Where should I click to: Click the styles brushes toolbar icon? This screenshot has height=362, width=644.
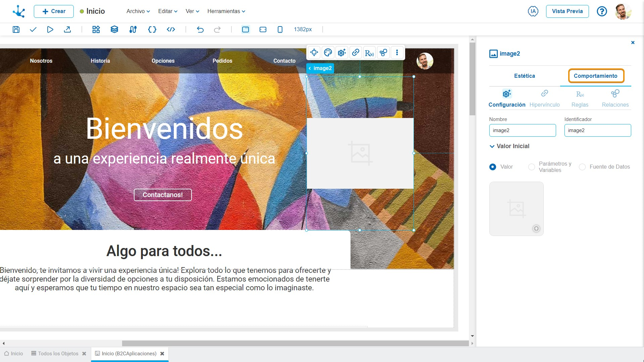click(133, 29)
